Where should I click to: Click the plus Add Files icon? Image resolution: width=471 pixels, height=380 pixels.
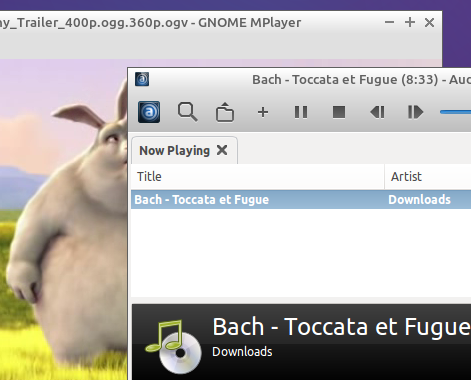[x=263, y=112]
